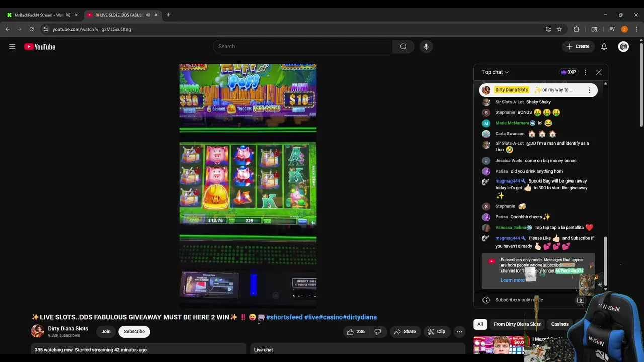Select the All filter chip
This screenshot has width=644, height=362.
480,324
